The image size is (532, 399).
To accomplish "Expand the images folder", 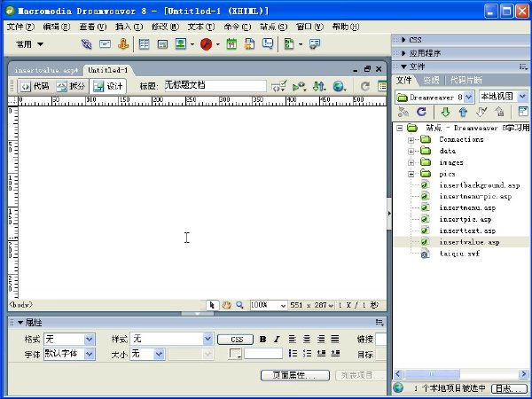I will click(411, 163).
